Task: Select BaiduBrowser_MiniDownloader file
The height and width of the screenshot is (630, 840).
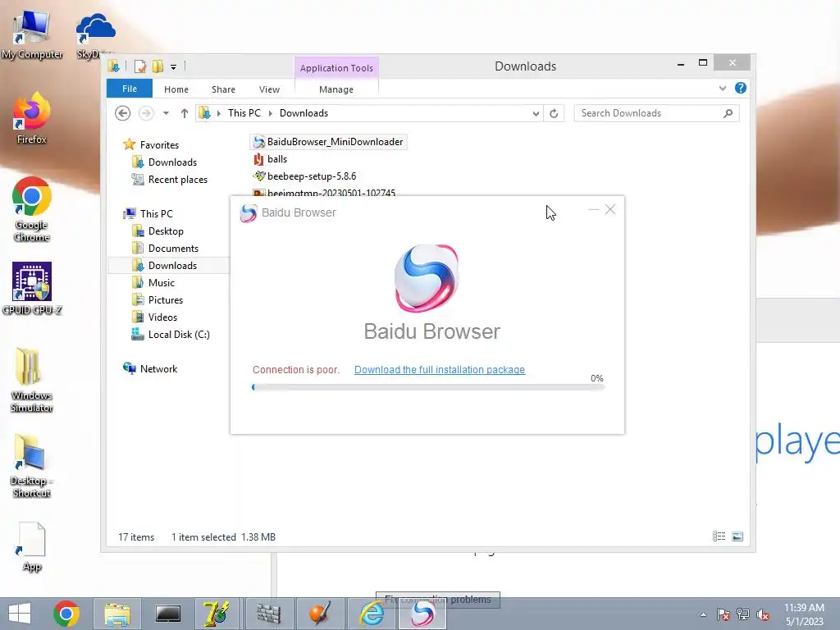Action: [x=328, y=142]
